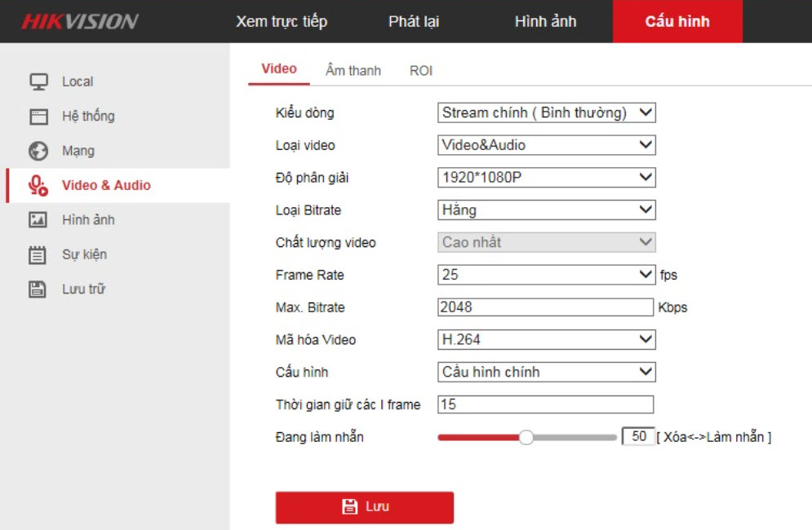
Task: Open the Độ phân giải resolution dropdown
Action: coord(547,178)
